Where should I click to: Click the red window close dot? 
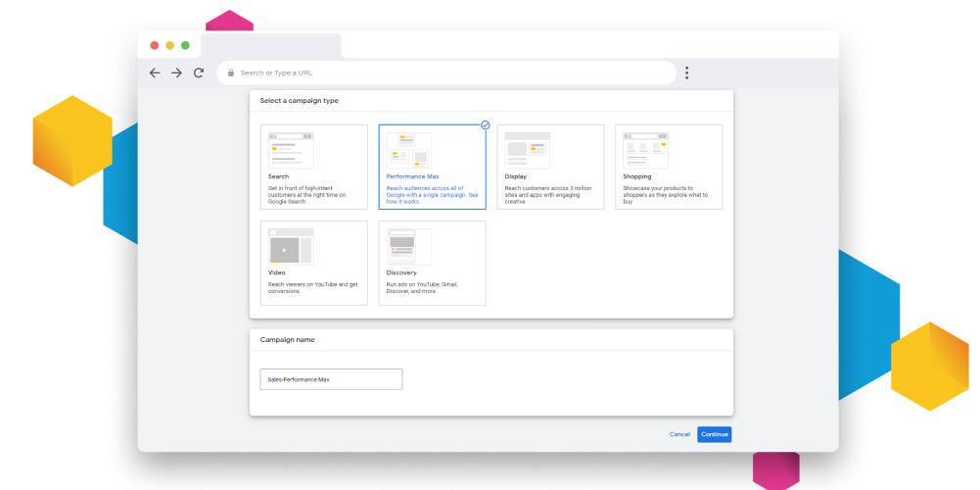pyautogui.click(x=155, y=45)
